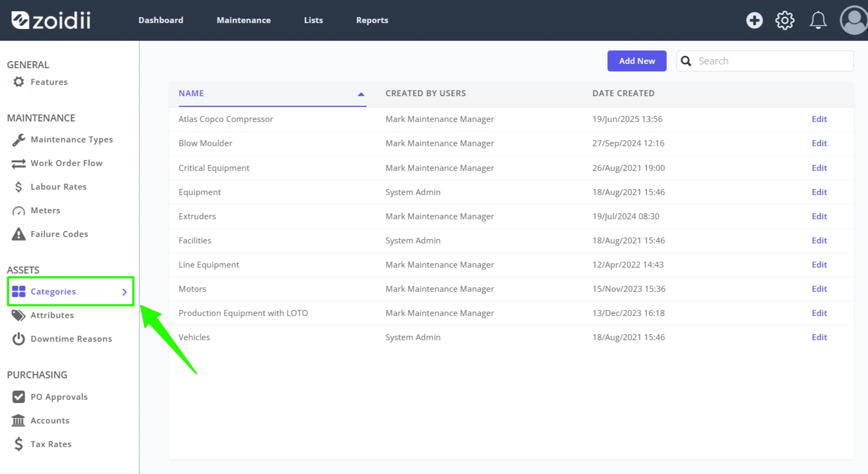Click the 19/Jun/2025 13:56 date
Viewport: 868px width, 474px height.
(627, 119)
